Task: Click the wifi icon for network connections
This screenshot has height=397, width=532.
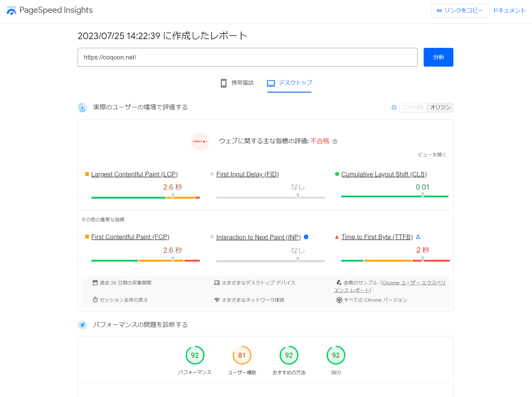Action: (x=217, y=300)
